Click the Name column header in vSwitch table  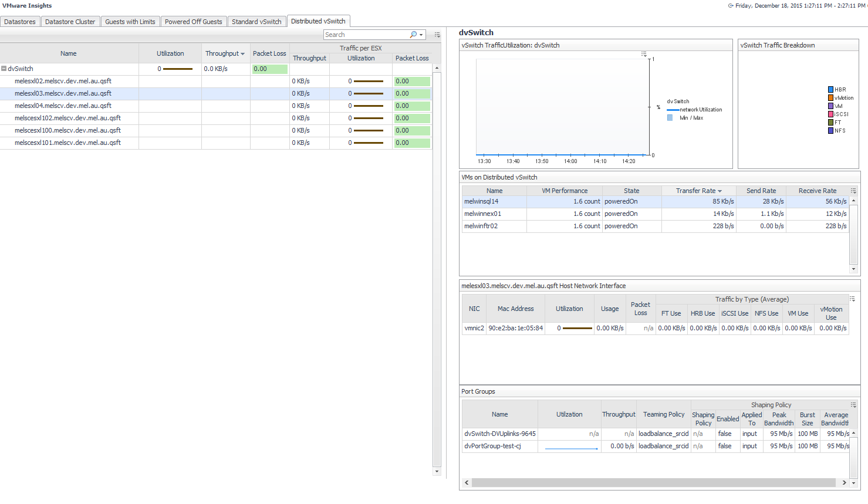69,53
